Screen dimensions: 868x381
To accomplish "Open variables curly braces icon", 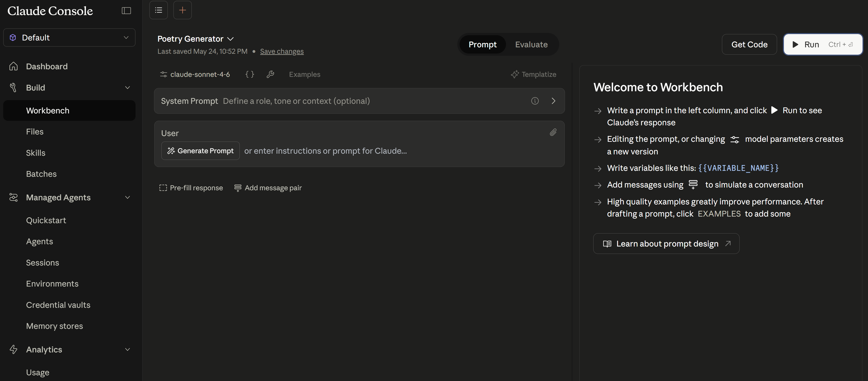I will [250, 74].
